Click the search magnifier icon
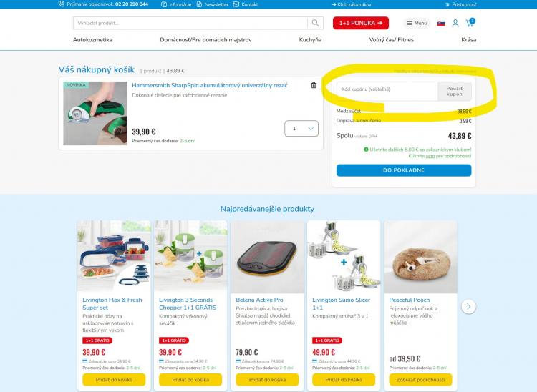 click(316, 23)
